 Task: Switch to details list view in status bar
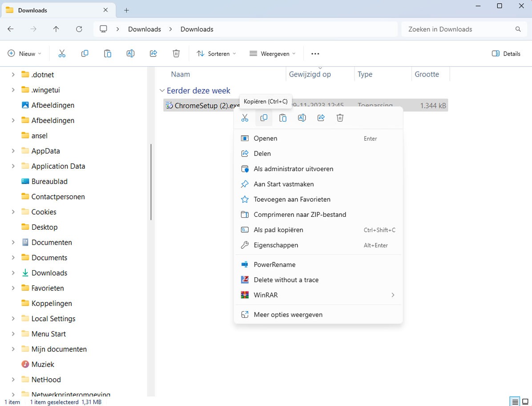[x=515, y=402]
